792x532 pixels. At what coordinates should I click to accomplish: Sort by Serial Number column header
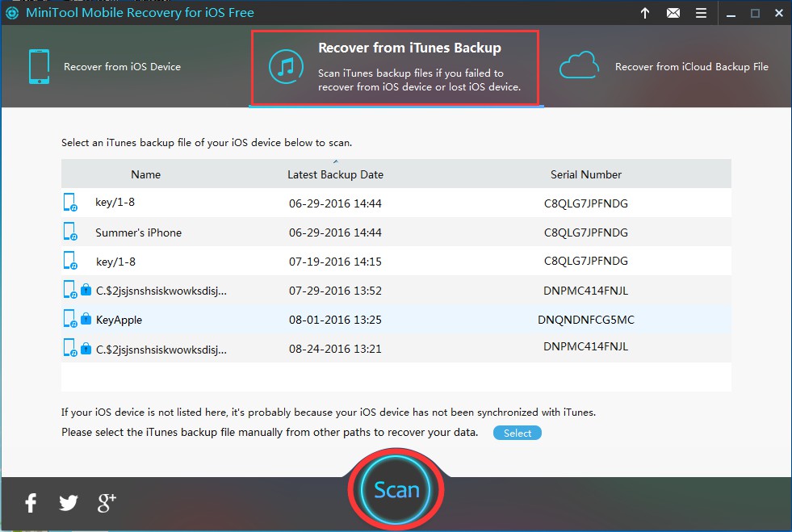coord(586,174)
